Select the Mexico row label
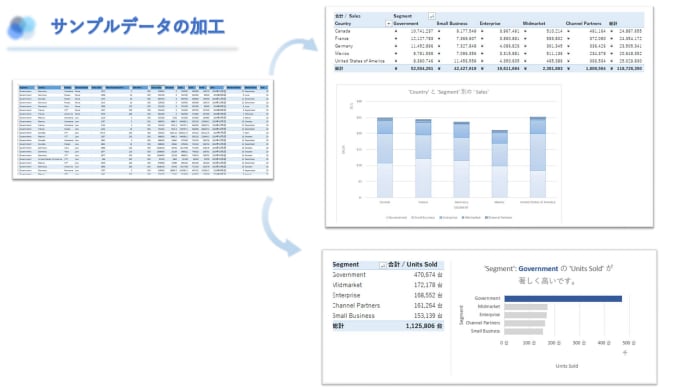 point(342,54)
